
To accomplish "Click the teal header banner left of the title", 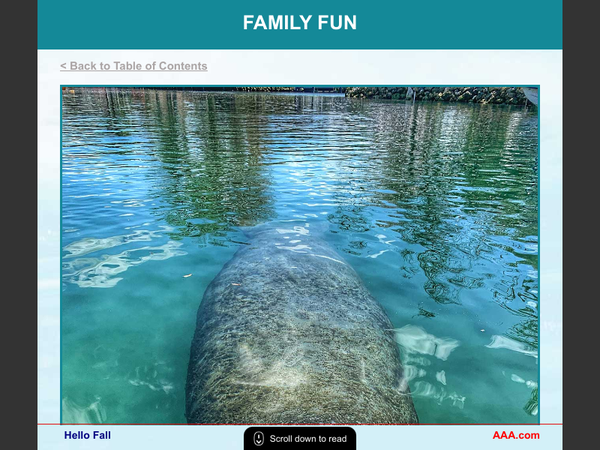I will point(130,23).
